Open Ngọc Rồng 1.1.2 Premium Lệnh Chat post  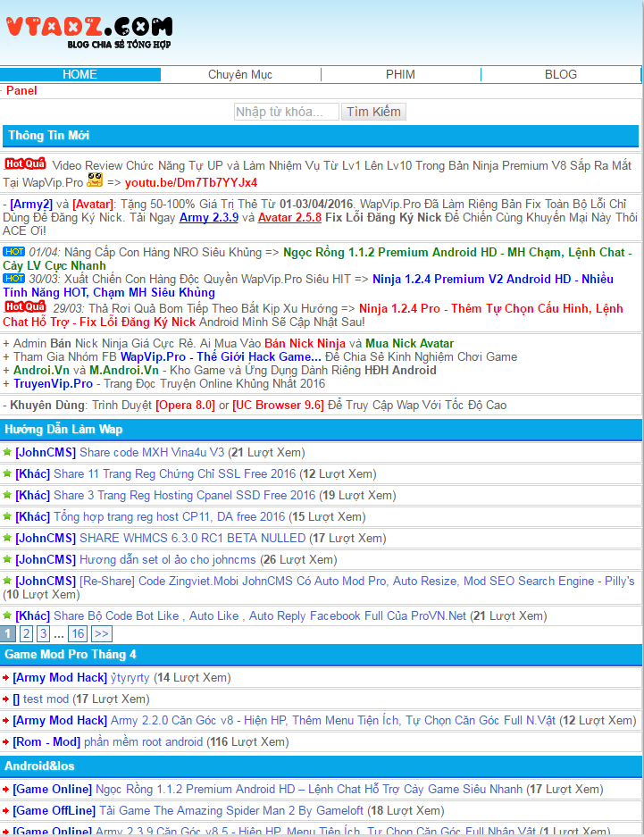(309, 789)
